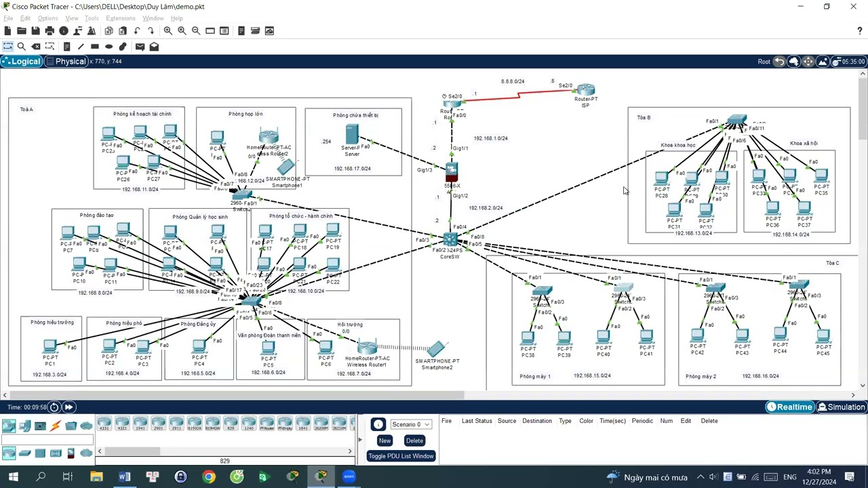Open the Extensions menu
This screenshot has height=488, width=868.
(121, 18)
